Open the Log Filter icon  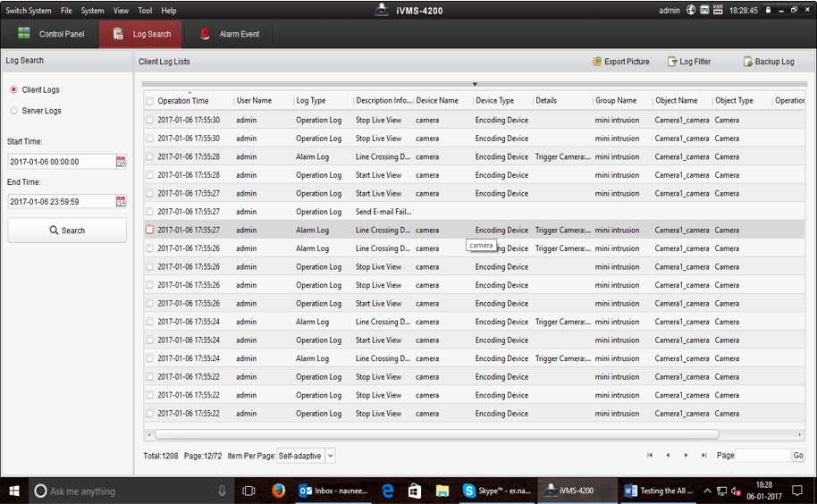pos(672,62)
